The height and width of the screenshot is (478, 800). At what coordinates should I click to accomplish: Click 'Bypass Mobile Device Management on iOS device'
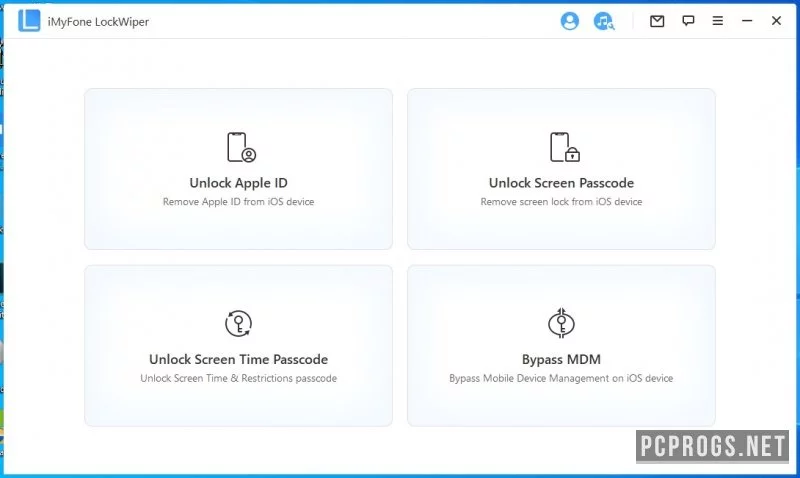tap(561, 378)
